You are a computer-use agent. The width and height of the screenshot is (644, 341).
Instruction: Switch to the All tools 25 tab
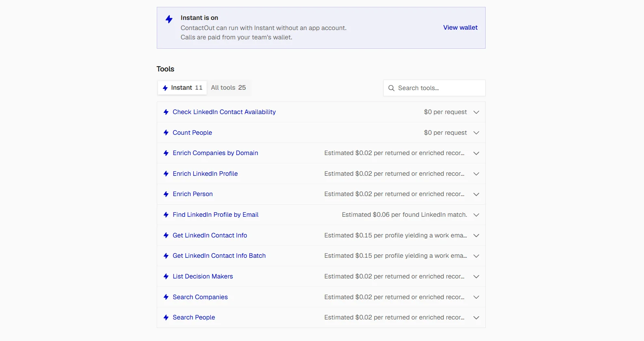pos(228,88)
